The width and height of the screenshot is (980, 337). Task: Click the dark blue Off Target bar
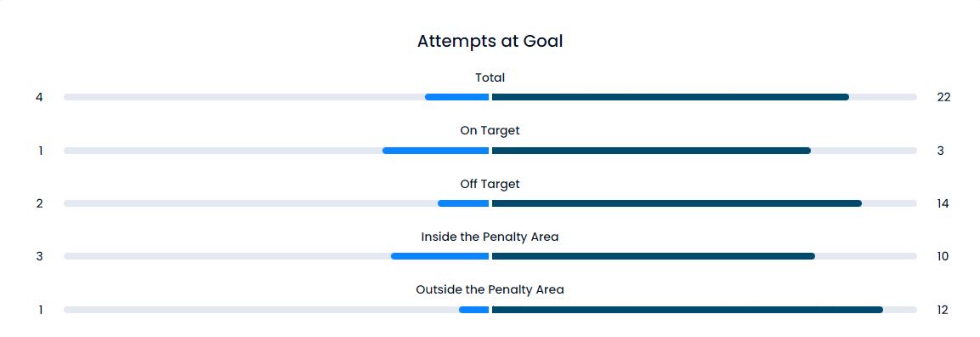(677, 203)
